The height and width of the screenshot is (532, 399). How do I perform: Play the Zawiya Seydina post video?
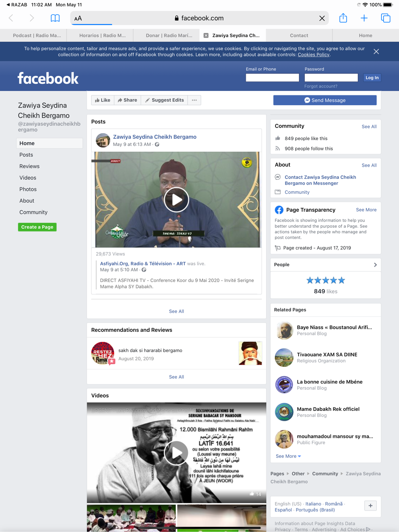[x=176, y=199]
